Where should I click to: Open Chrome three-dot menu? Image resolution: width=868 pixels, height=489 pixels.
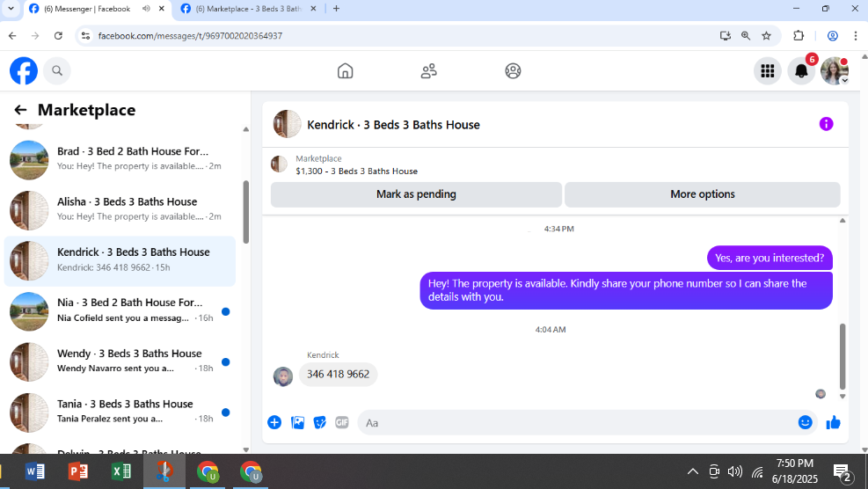click(x=856, y=36)
